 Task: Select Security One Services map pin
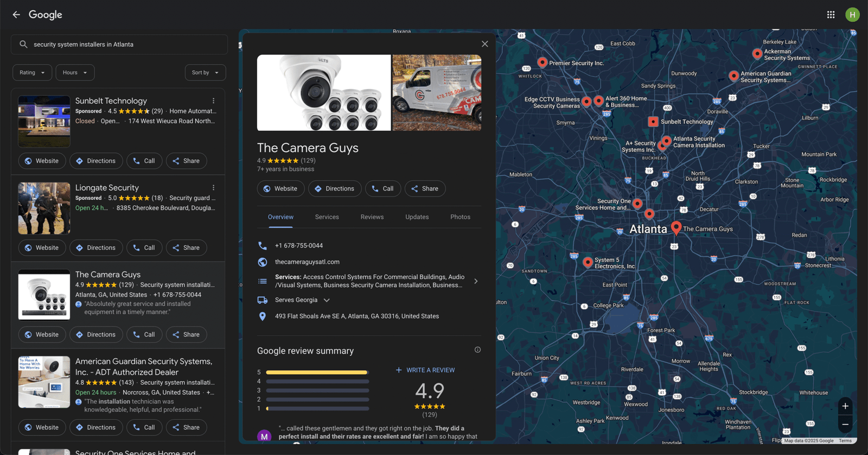tap(637, 204)
